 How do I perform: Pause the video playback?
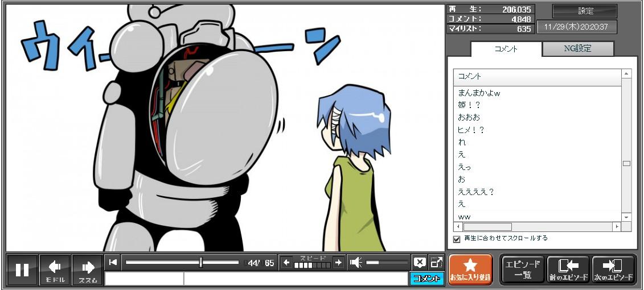22,270
